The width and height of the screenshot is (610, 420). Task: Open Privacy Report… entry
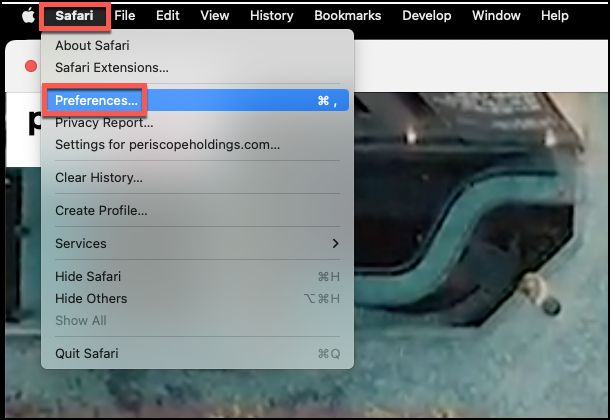pos(198,123)
